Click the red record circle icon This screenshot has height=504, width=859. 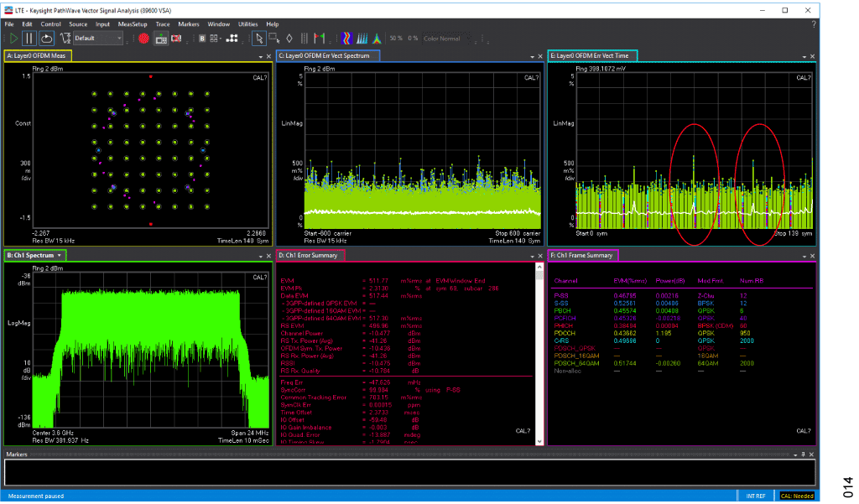coord(144,38)
